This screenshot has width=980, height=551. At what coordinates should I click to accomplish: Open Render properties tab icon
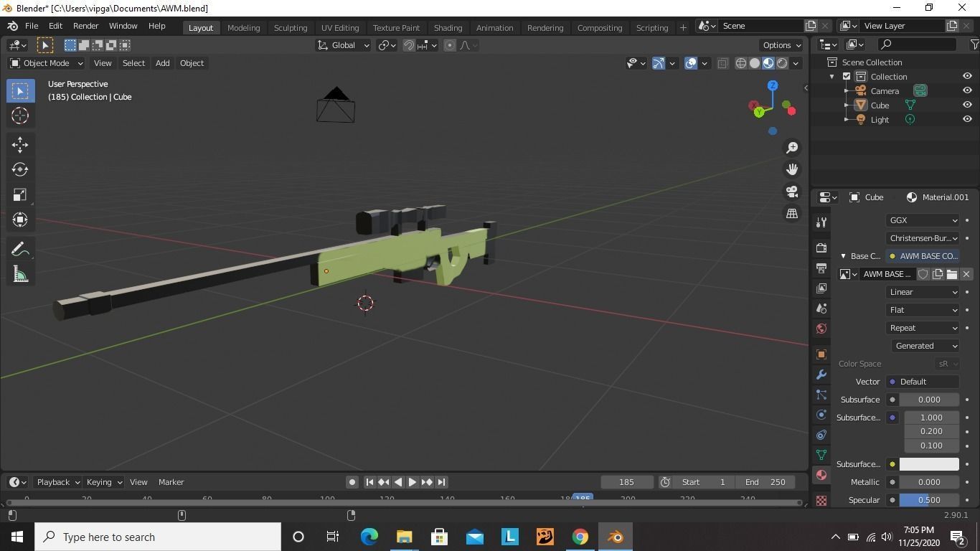point(821,248)
